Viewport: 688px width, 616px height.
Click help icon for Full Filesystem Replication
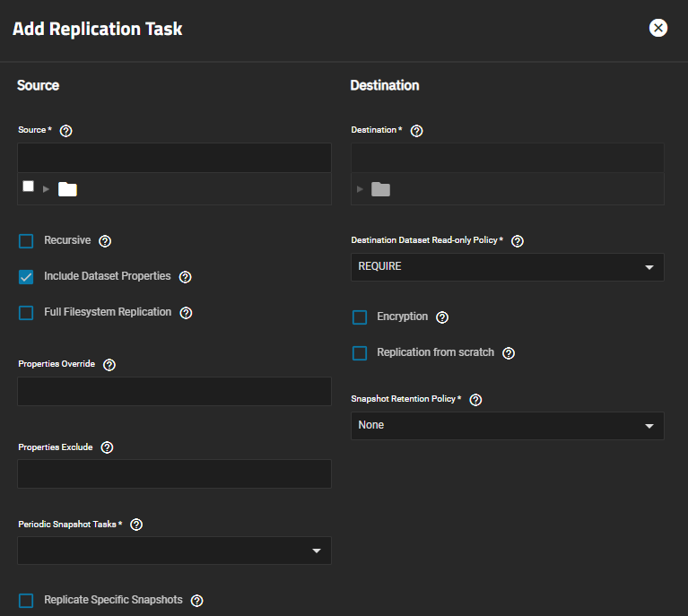[x=186, y=313]
